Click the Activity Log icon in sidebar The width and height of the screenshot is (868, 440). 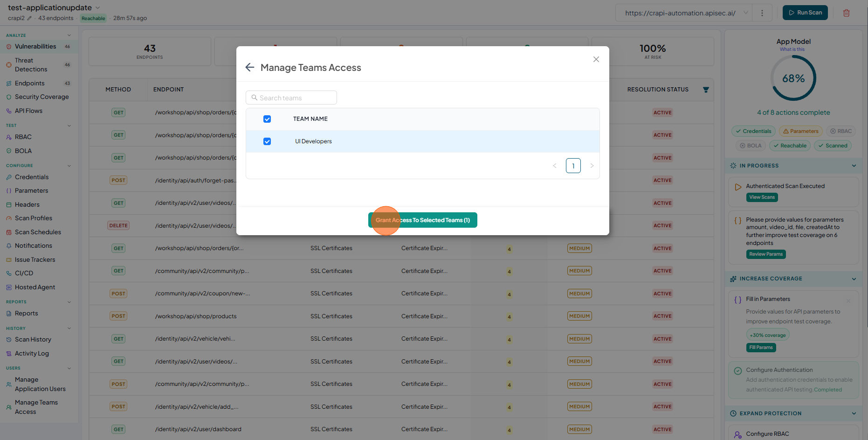pyautogui.click(x=9, y=354)
